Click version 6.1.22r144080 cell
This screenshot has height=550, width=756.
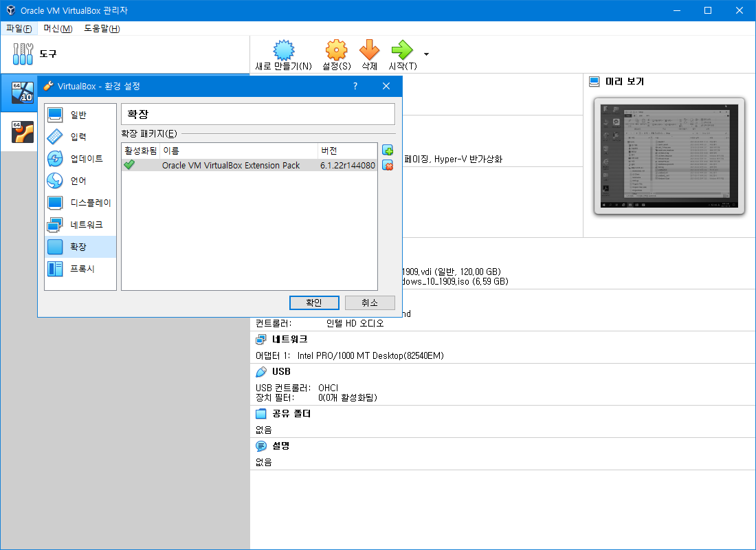coord(348,166)
